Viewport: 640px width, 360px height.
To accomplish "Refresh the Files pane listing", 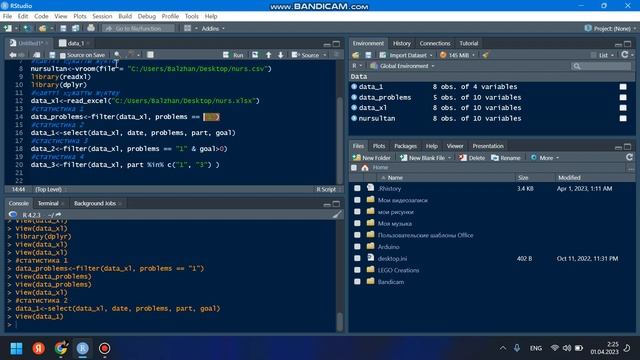I will (x=629, y=157).
